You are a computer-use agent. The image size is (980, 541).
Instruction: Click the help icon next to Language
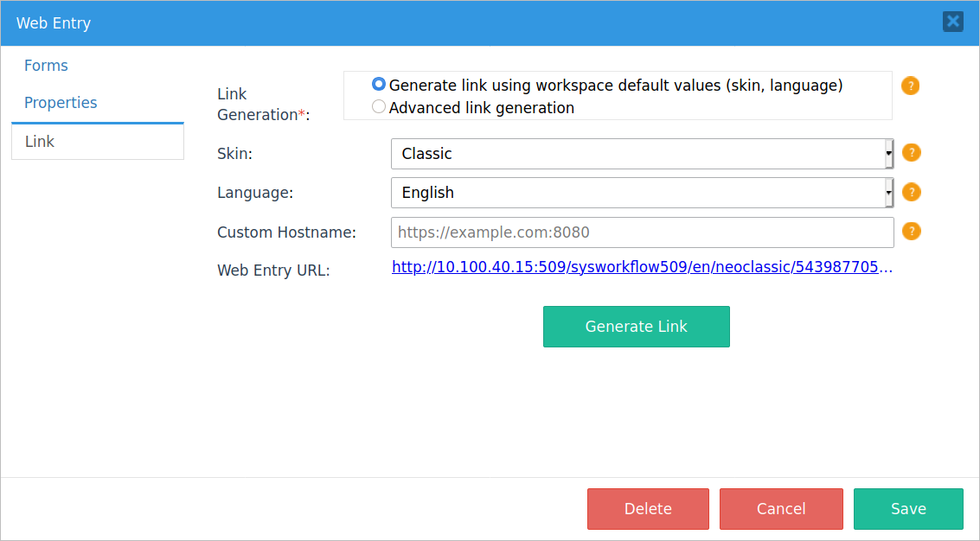(x=911, y=192)
